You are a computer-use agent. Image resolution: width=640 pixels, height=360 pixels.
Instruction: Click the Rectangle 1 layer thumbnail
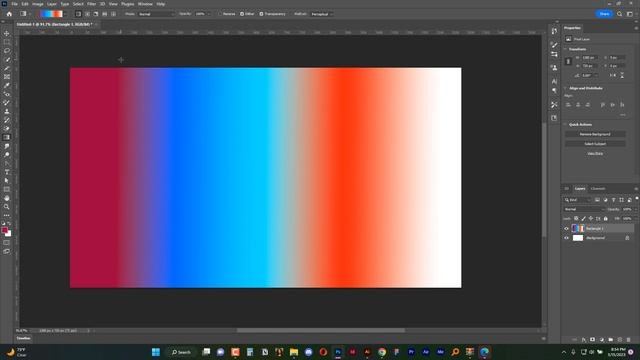[578, 229]
